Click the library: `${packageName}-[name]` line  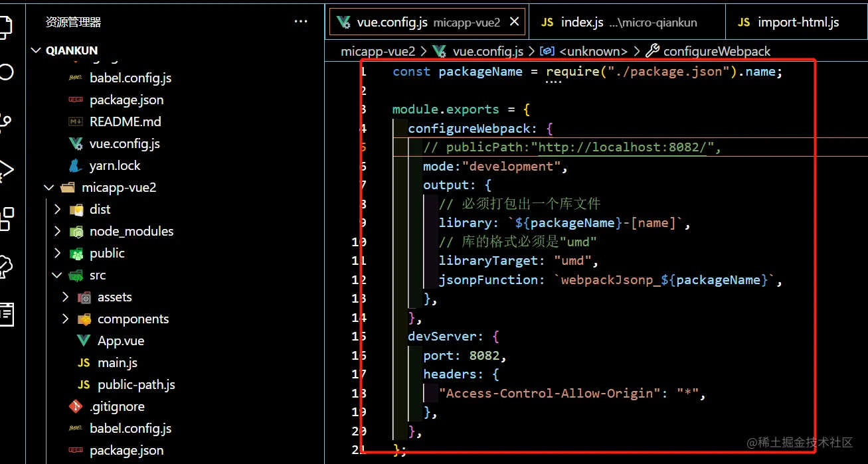coord(564,222)
